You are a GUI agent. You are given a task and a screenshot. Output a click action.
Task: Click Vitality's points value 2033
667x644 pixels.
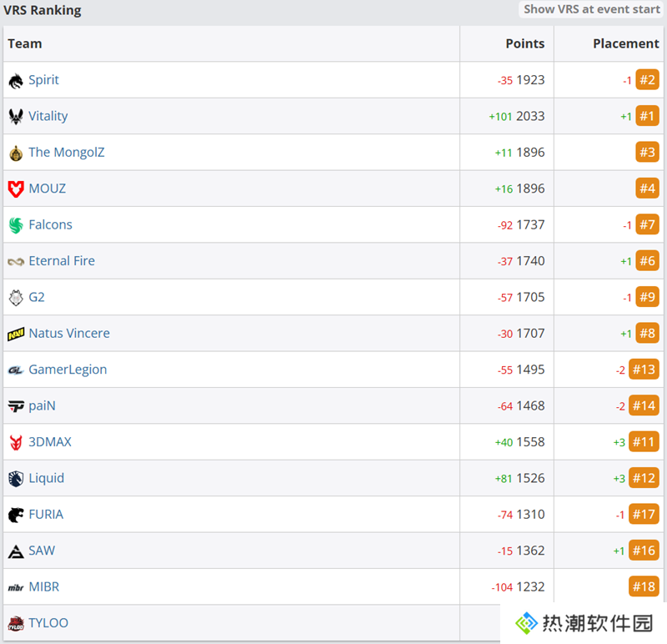pyautogui.click(x=530, y=116)
